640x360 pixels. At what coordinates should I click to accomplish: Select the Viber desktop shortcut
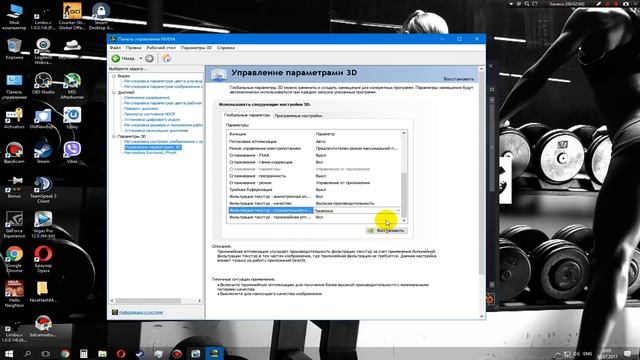pos(72,153)
